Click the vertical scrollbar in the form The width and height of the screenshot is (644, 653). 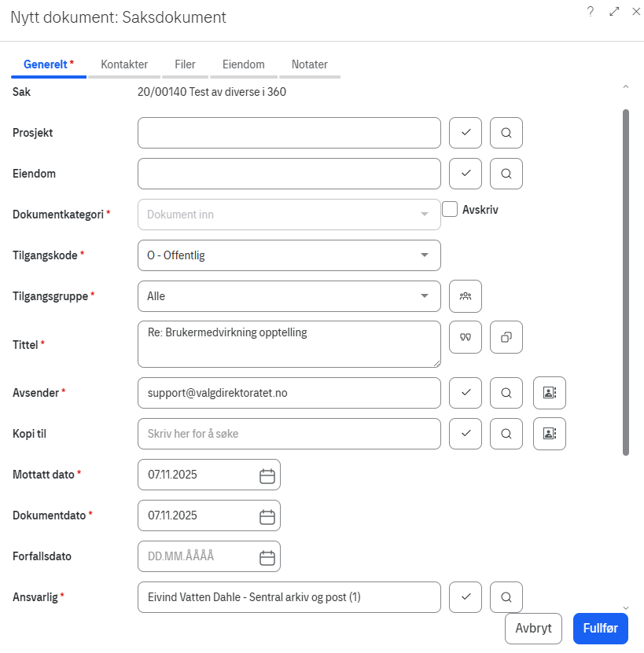[x=626, y=283]
